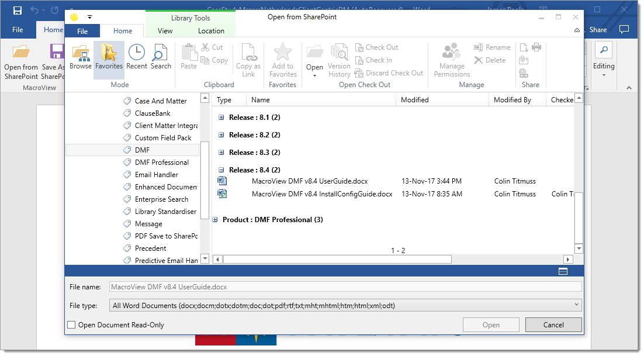Delete the selected document
The height and width of the screenshot is (356, 644).
[x=490, y=60]
